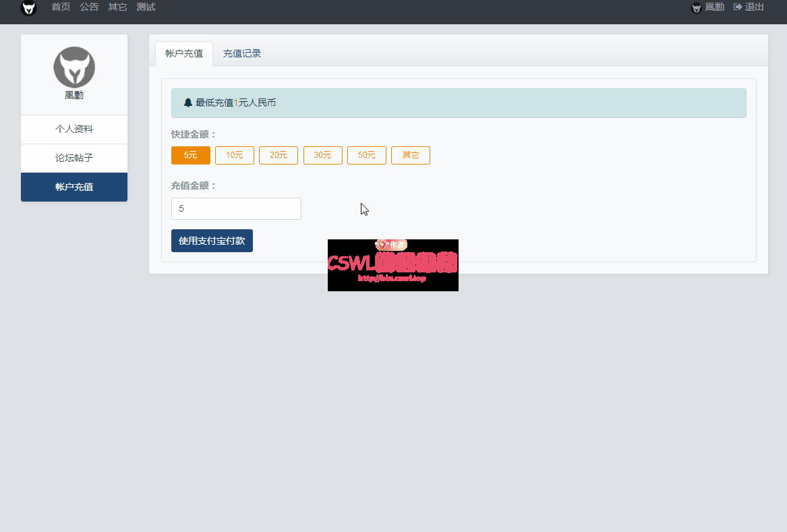Open 测试 in the top navigation

click(x=146, y=7)
